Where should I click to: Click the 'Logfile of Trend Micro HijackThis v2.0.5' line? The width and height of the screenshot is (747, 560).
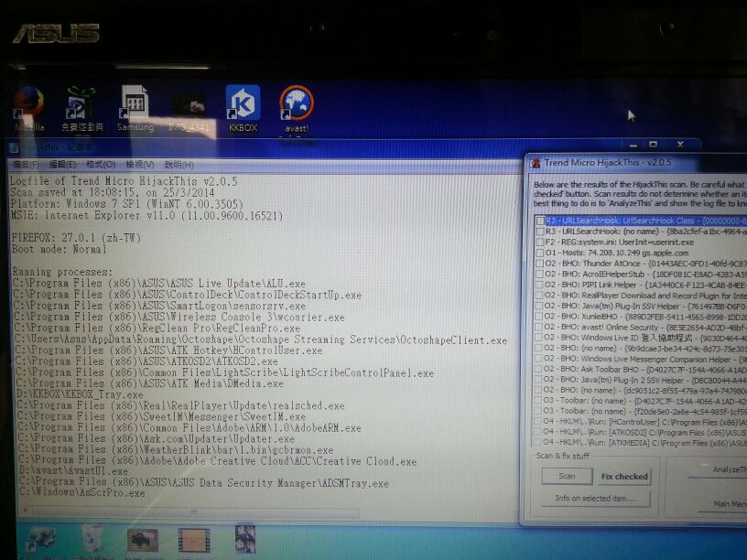point(124,181)
